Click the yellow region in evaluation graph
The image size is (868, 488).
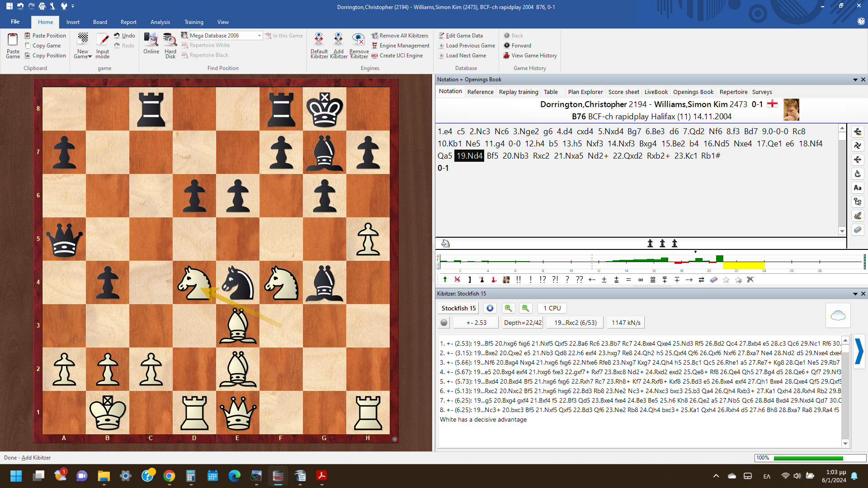pos(743,265)
